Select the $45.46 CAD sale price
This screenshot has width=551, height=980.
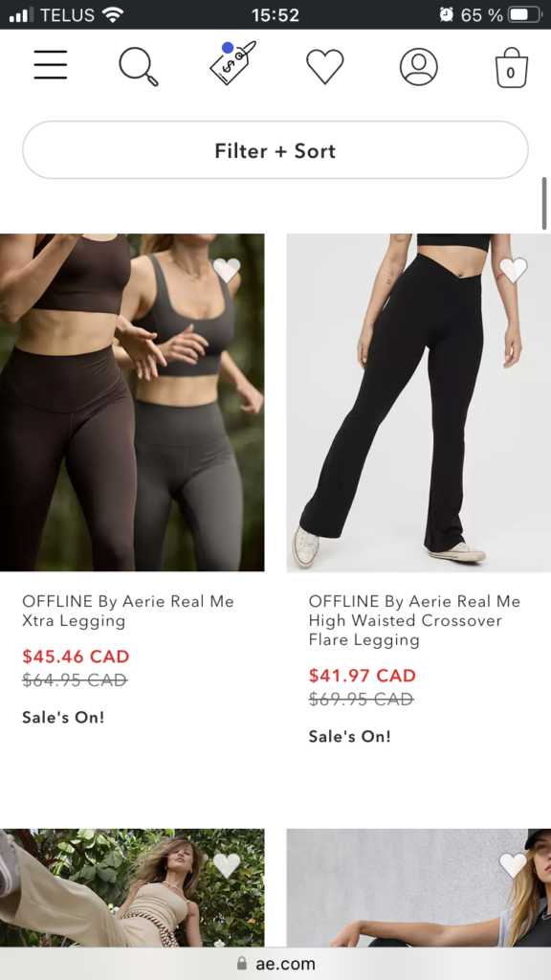tap(76, 657)
